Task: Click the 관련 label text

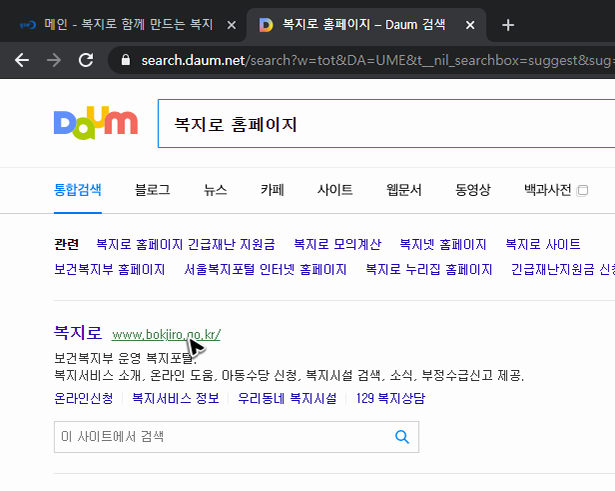Action: click(66, 244)
